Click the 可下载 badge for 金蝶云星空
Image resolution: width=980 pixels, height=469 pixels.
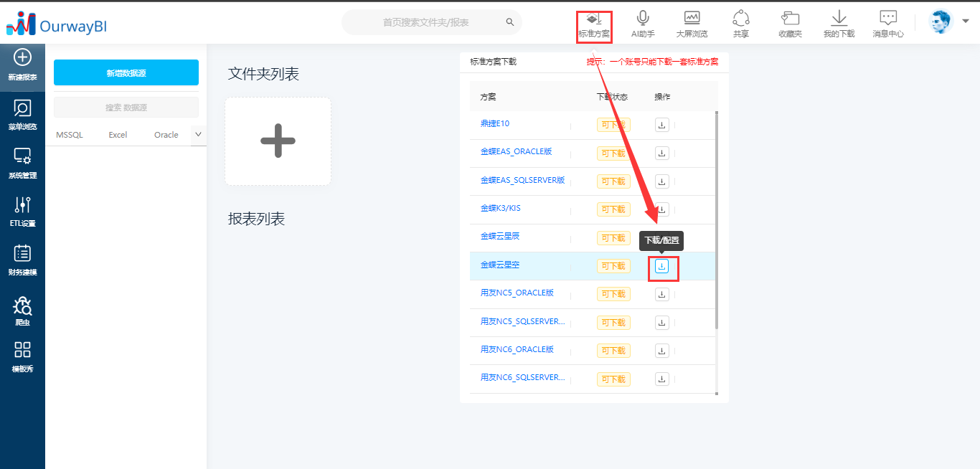[x=613, y=266]
